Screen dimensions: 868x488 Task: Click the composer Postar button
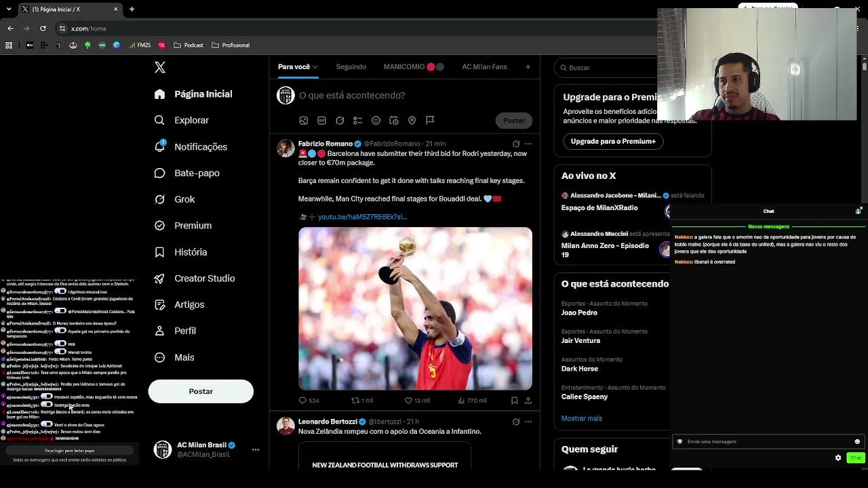click(x=514, y=121)
